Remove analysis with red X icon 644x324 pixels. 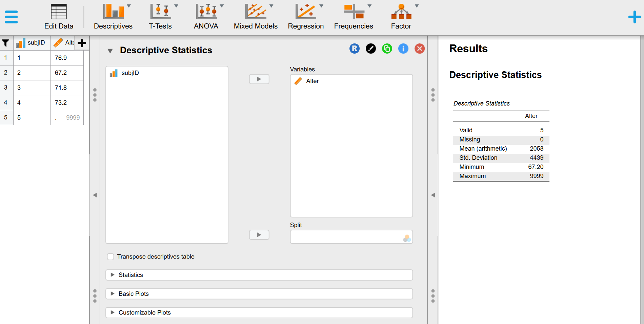click(x=420, y=49)
